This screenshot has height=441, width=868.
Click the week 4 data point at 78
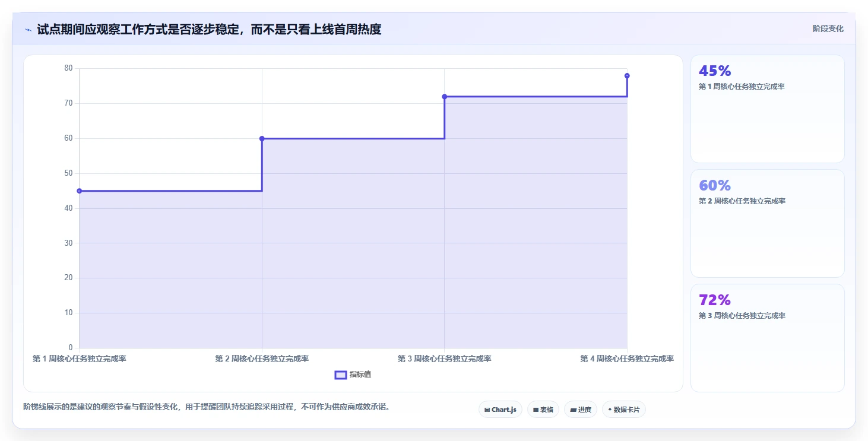click(x=627, y=76)
